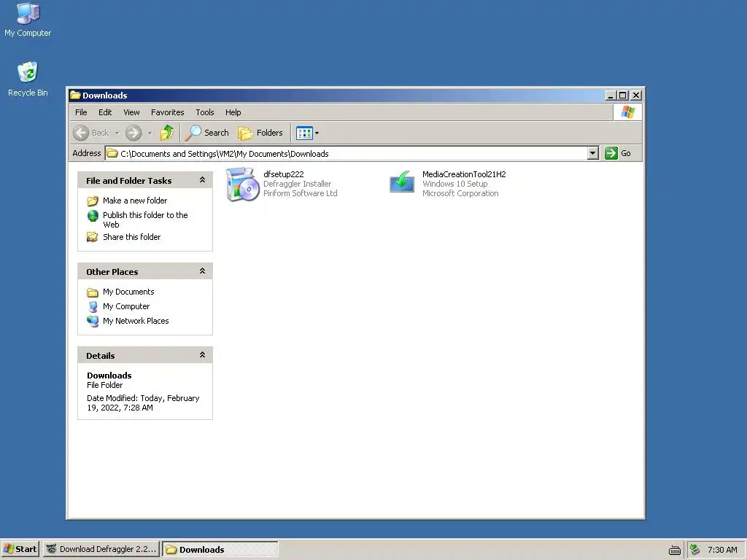Click the Downloads taskbar button
Screen dimensions: 747x560
coord(220,549)
